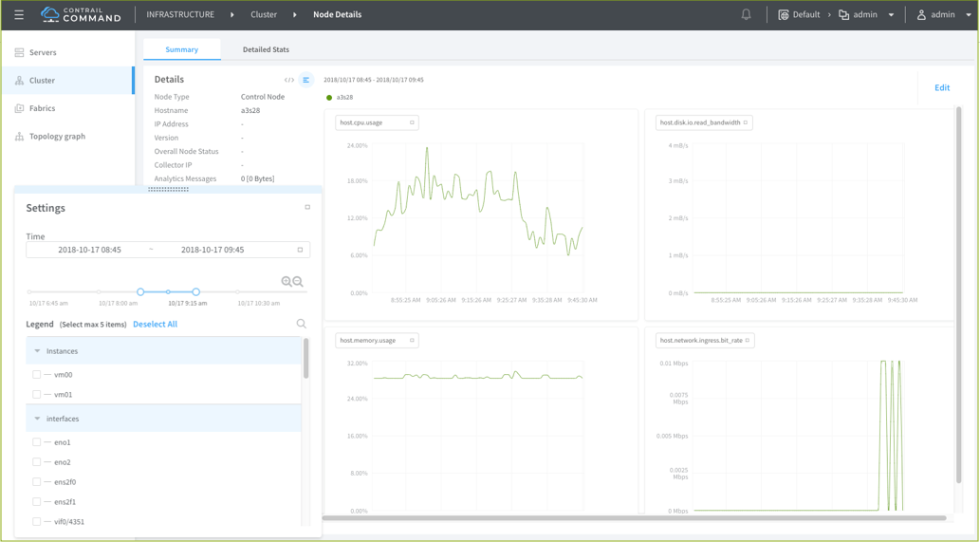This screenshot has width=980, height=542.
Task: Search the legend items
Action: tap(302, 324)
